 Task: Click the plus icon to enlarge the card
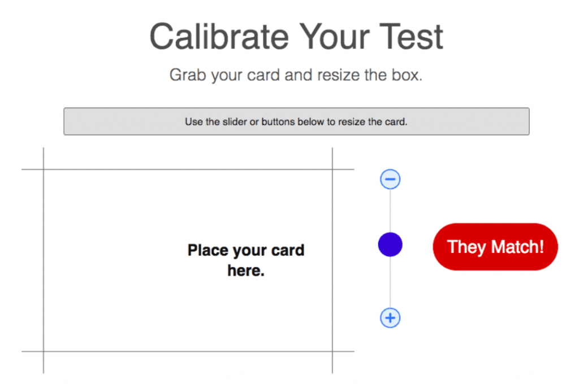pyautogui.click(x=390, y=318)
